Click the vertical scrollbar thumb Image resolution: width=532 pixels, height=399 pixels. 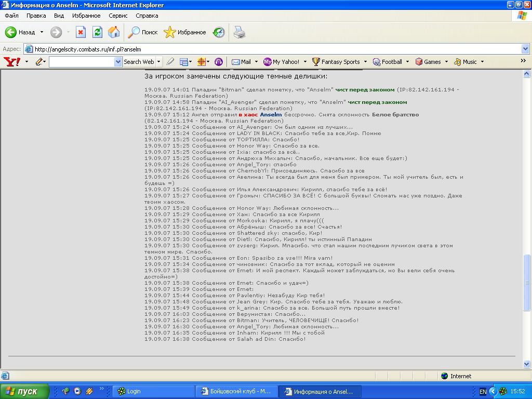click(527, 282)
